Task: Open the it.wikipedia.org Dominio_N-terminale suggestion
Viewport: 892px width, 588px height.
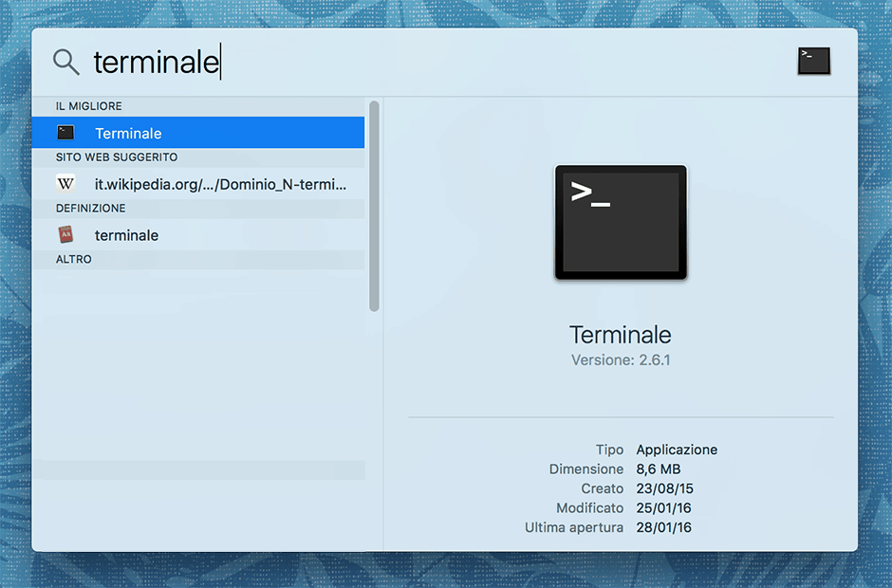Action: click(x=220, y=184)
